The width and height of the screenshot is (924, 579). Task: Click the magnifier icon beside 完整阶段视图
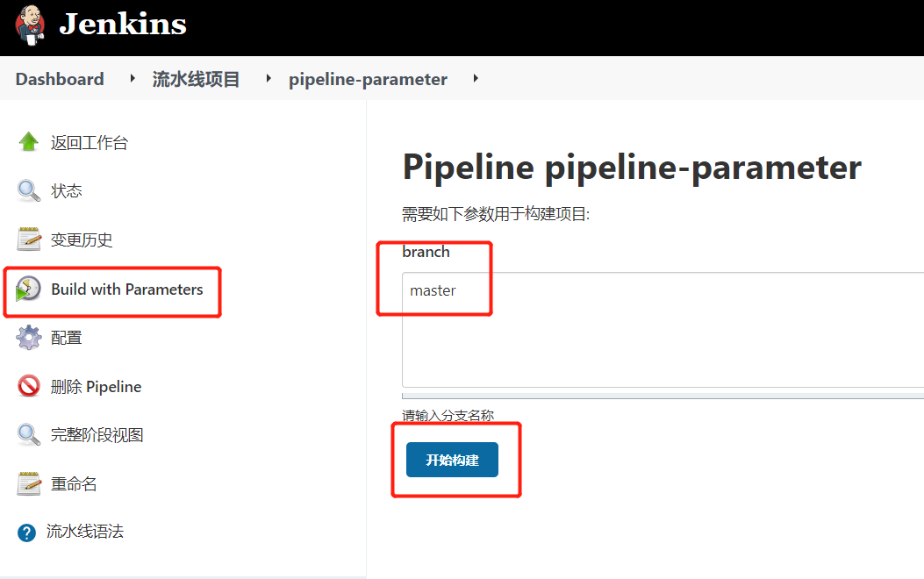pyautogui.click(x=28, y=435)
